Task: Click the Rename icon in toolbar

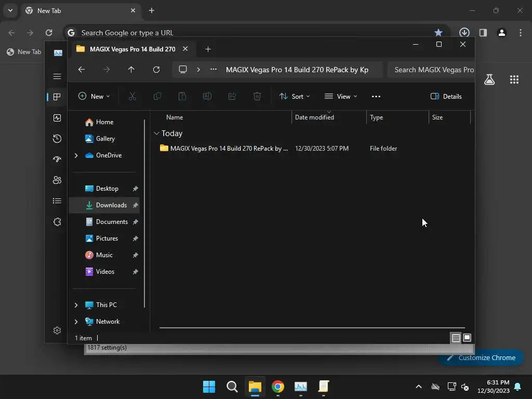Action: [207, 96]
